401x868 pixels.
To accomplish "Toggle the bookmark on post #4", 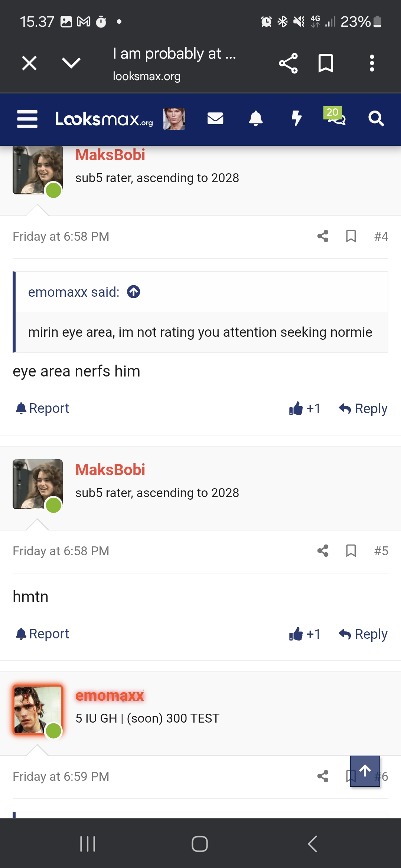I will click(351, 236).
